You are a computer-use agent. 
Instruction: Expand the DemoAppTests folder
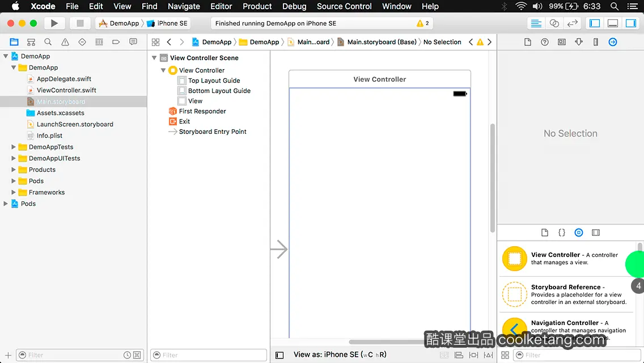[14, 147]
